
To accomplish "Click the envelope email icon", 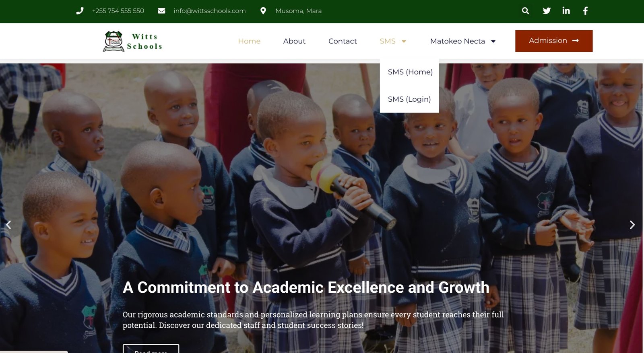I will coord(161,11).
